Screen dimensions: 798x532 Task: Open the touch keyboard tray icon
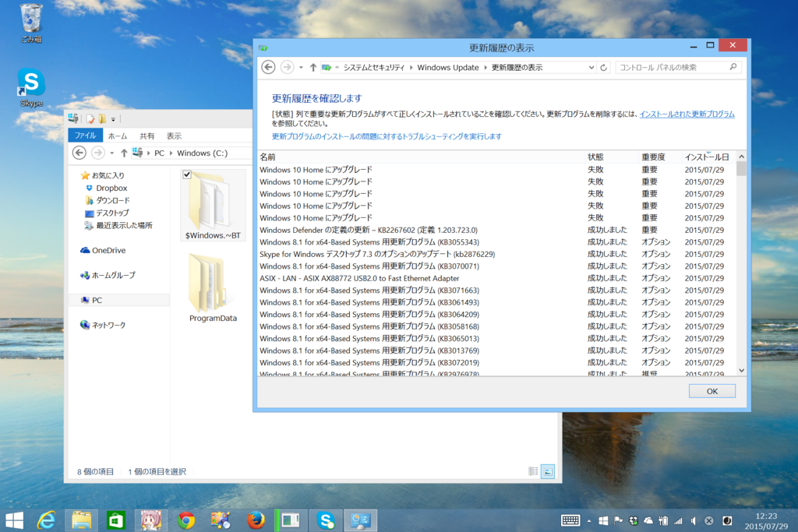(x=570, y=520)
